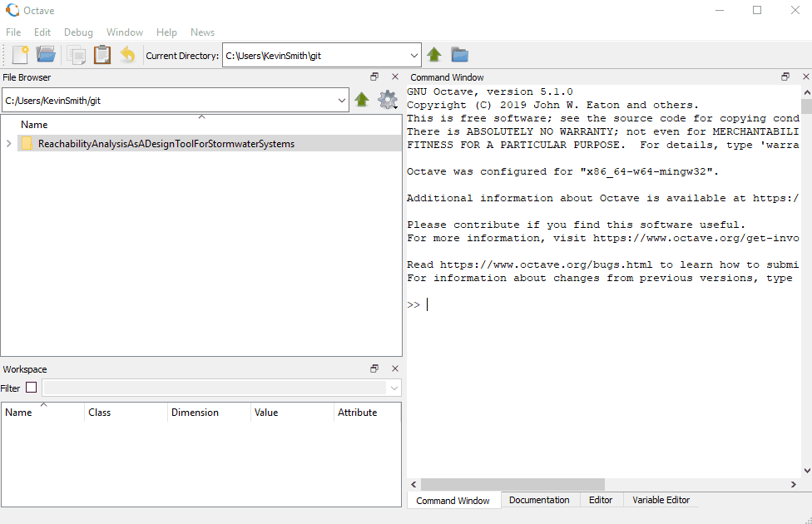
Task: Switch to the Variable Editor tab
Action: pyautogui.click(x=661, y=500)
